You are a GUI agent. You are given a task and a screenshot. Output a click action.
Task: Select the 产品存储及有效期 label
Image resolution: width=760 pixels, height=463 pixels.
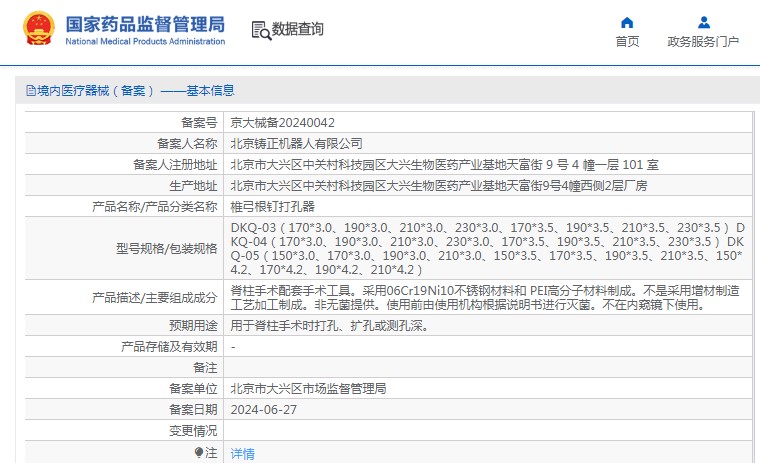[x=169, y=347]
